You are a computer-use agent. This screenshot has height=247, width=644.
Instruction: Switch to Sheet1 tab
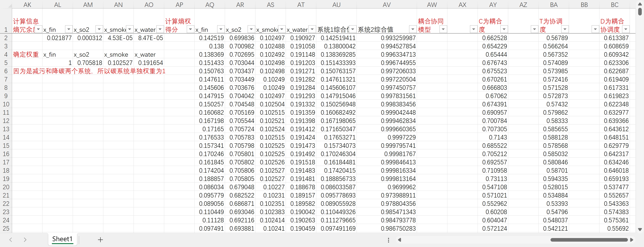(62, 239)
